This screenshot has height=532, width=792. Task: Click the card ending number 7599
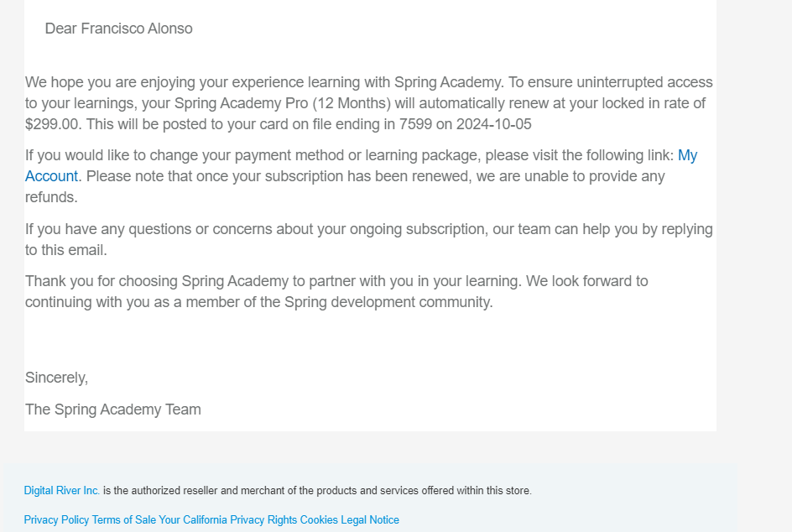[415, 124]
